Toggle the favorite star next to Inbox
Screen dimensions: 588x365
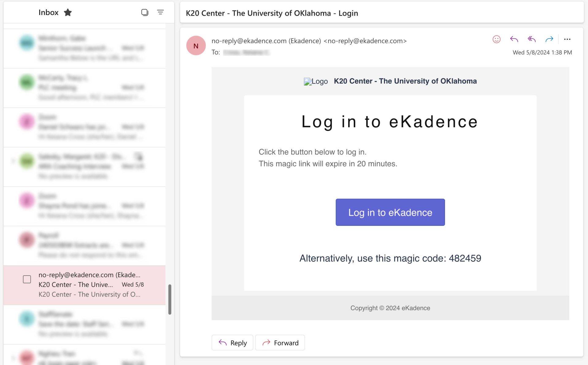[68, 13]
